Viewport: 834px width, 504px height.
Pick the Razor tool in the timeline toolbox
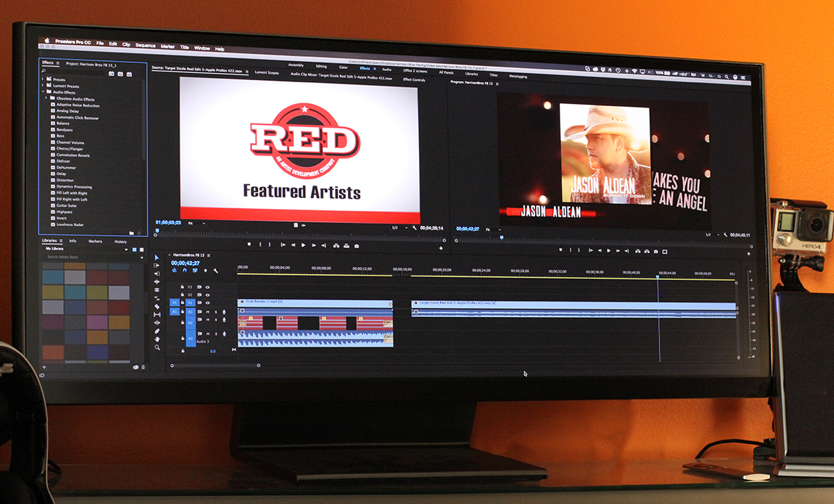[x=156, y=306]
